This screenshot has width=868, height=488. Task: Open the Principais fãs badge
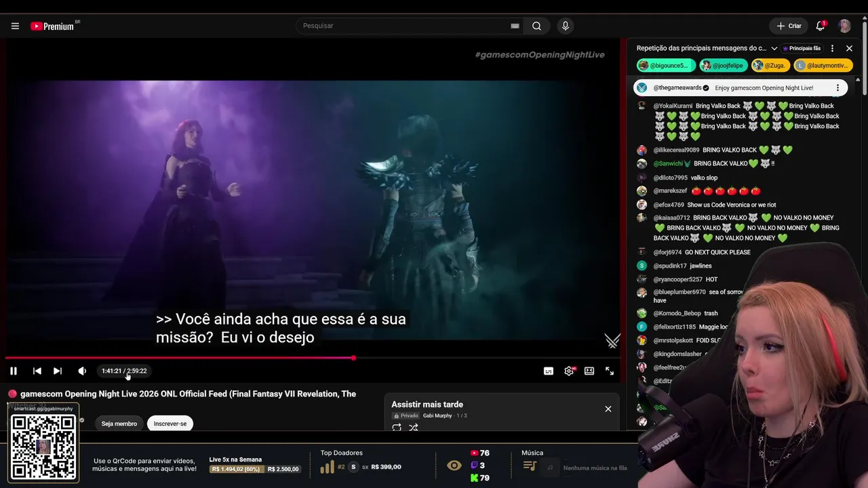pos(802,48)
